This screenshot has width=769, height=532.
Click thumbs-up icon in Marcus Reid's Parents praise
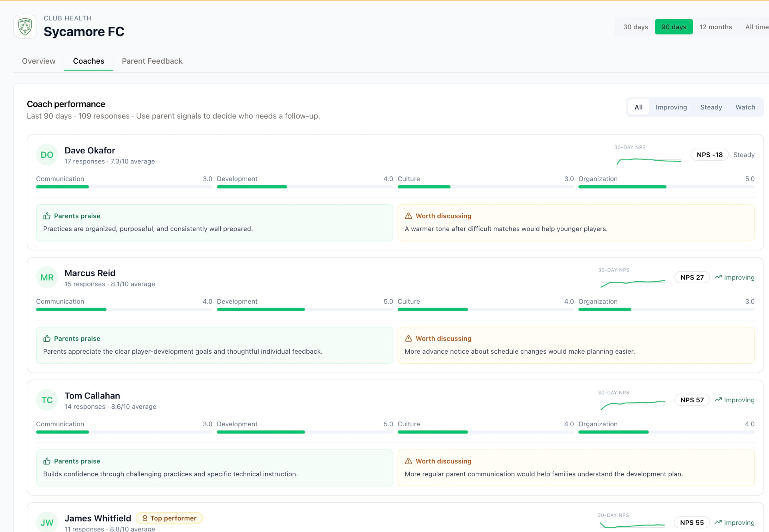(x=47, y=339)
